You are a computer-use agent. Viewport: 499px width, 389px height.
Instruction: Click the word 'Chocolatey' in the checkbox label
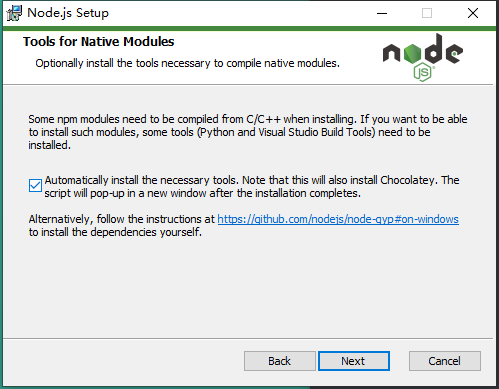tap(409, 180)
